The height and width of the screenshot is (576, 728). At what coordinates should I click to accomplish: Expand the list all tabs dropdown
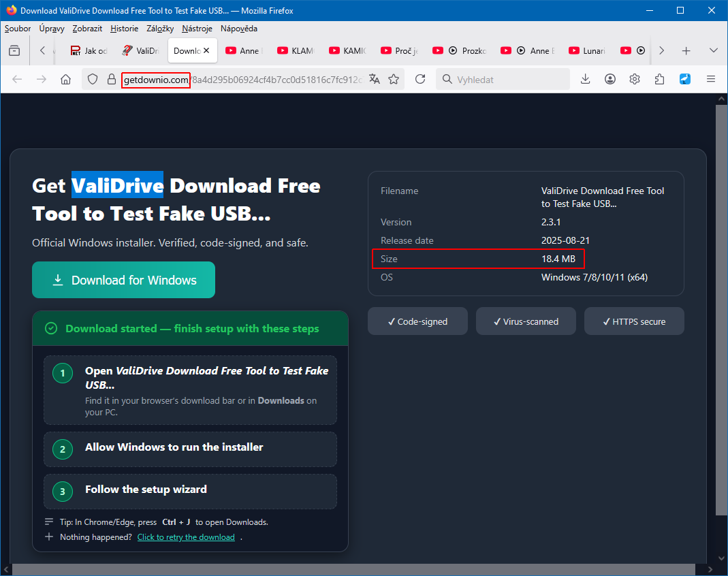pos(714,50)
